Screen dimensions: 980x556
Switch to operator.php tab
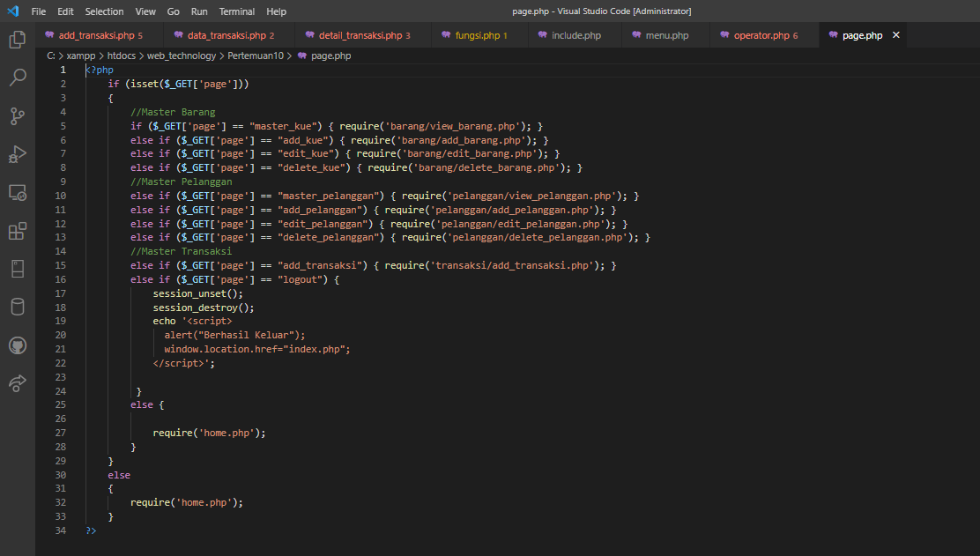click(x=765, y=35)
